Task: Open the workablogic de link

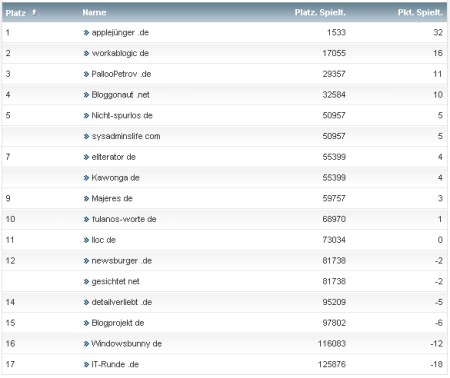Action: coord(120,53)
